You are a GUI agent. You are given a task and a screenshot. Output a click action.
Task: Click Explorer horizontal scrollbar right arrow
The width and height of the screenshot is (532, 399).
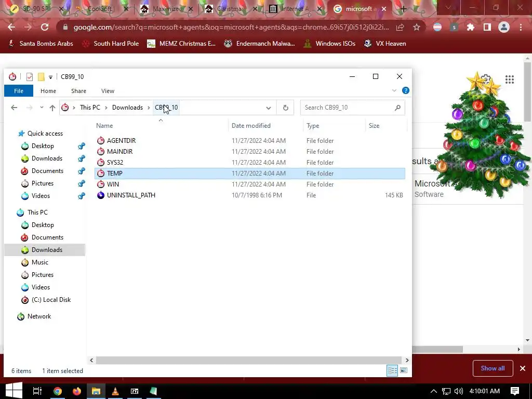pyautogui.click(x=407, y=361)
